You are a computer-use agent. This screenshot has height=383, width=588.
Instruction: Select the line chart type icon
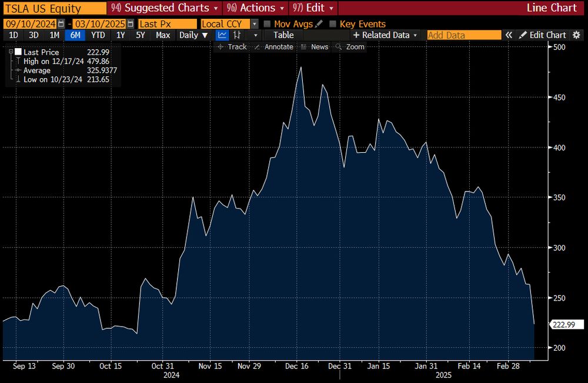coord(222,35)
